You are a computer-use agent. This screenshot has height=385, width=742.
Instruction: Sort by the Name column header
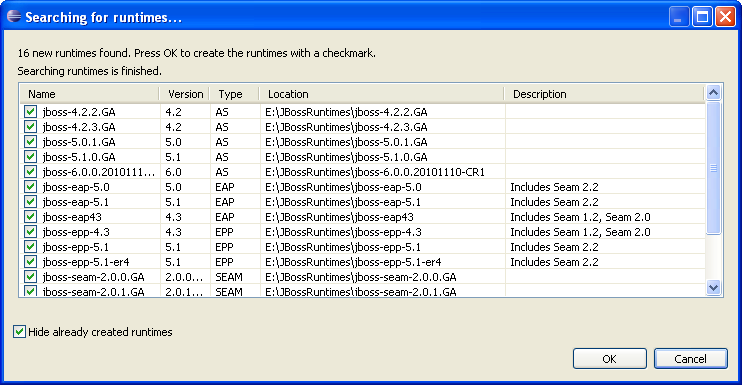click(x=90, y=94)
